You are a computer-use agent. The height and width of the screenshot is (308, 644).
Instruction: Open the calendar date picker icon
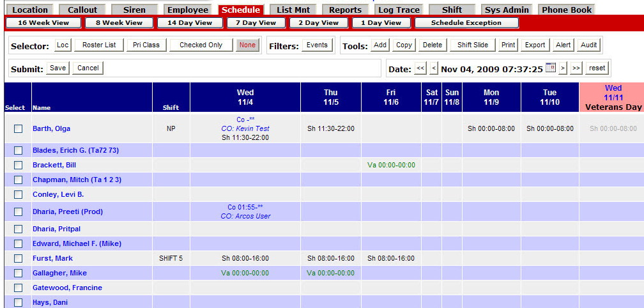[550, 68]
